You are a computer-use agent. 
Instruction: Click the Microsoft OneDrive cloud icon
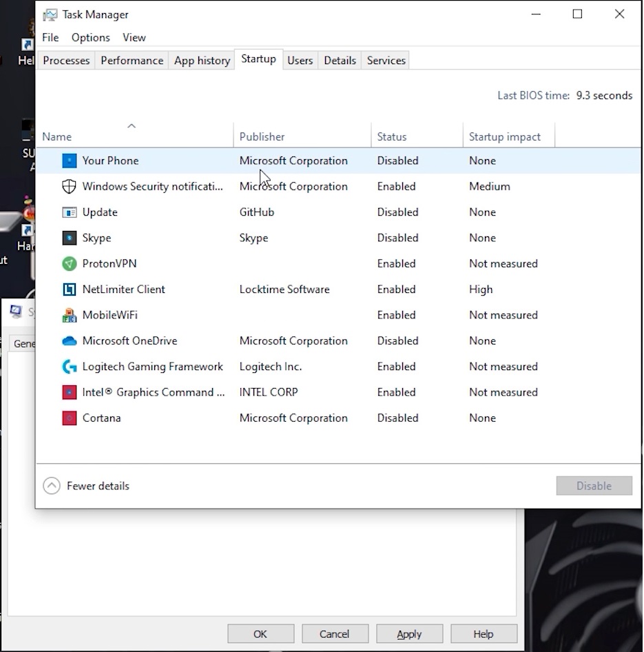click(69, 341)
